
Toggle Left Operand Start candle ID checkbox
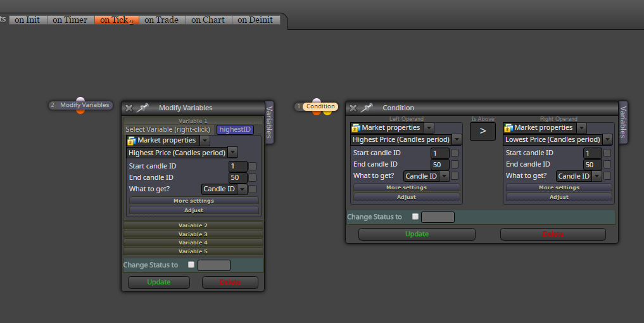click(455, 153)
